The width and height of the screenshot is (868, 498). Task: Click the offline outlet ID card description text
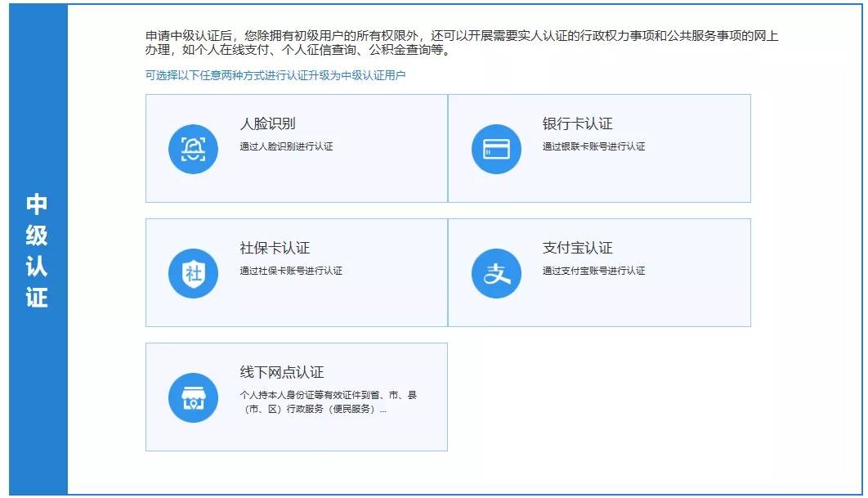pyautogui.click(x=329, y=396)
